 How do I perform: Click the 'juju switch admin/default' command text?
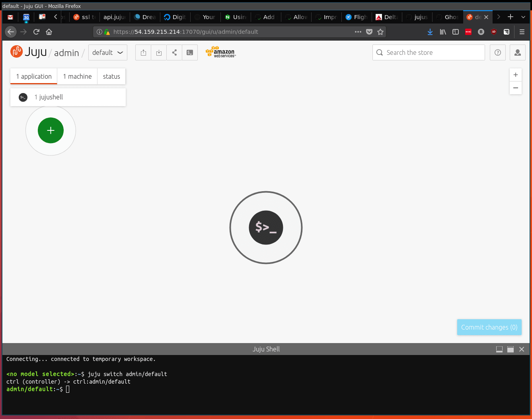pyautogui.click(x=127, y=374)
